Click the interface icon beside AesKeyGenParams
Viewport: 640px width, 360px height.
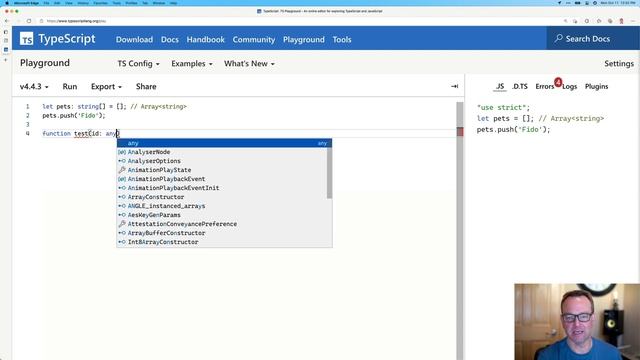click(122, 215)
